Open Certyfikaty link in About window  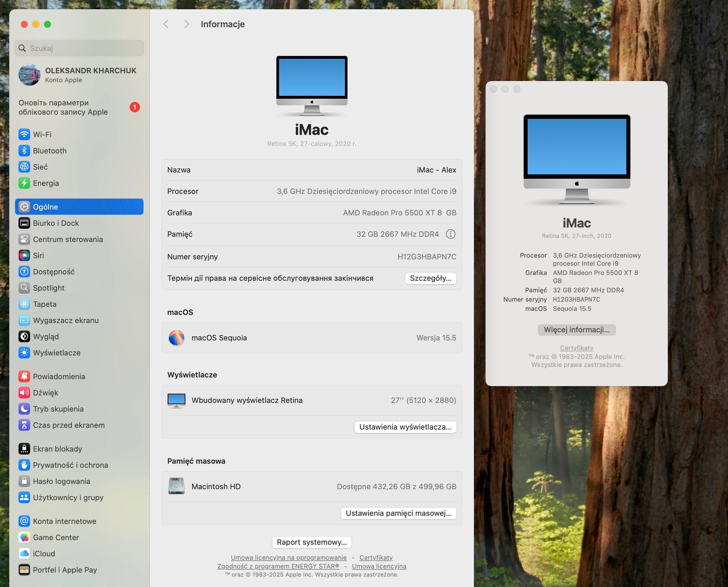[x=577, y=348]
